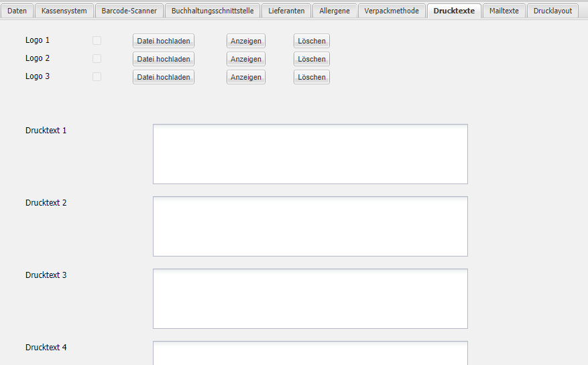Image resolution: width=588 pixels, height=365 pixels.
Task: Open the Kassensystem tab
Action: point(64,11)
